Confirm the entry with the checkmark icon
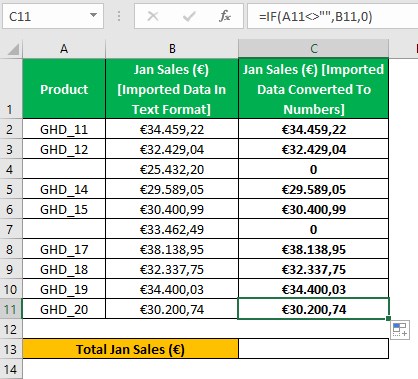Viewport: 418px width, 379px height. click(189, 16)
